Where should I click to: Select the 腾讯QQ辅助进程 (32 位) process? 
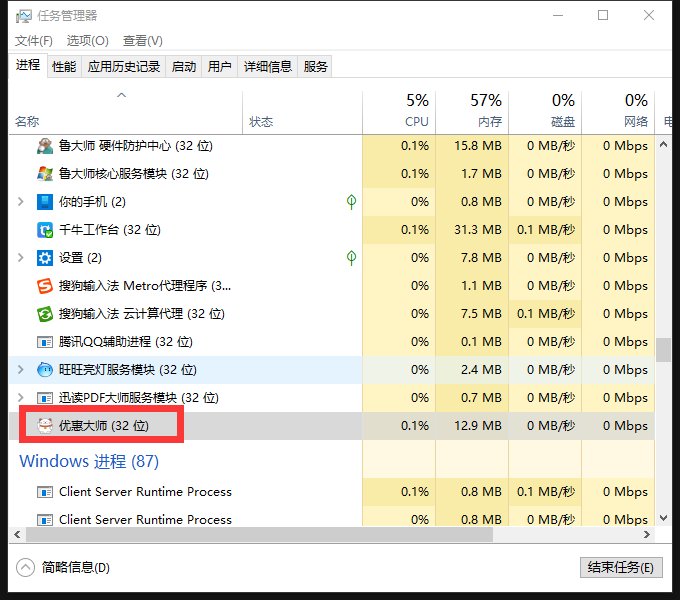(332, 342)
